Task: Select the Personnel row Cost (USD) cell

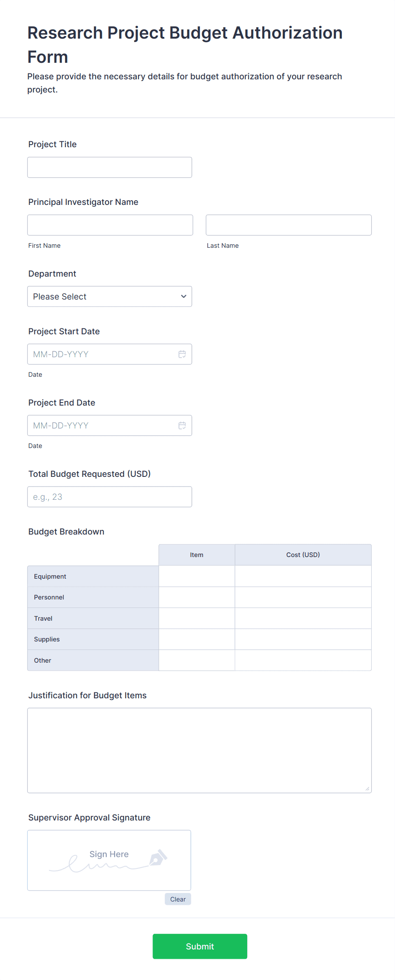Action: [303, 597]
